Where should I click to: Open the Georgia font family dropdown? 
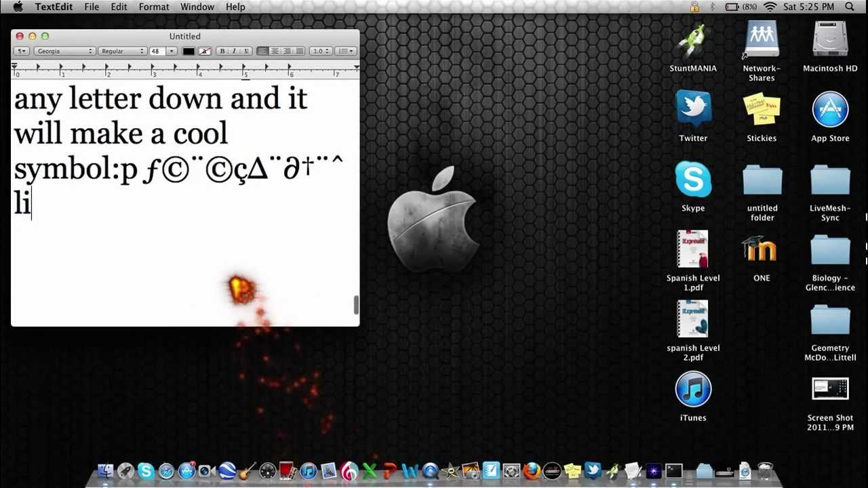pyautogui.click(x=64, y=51)
